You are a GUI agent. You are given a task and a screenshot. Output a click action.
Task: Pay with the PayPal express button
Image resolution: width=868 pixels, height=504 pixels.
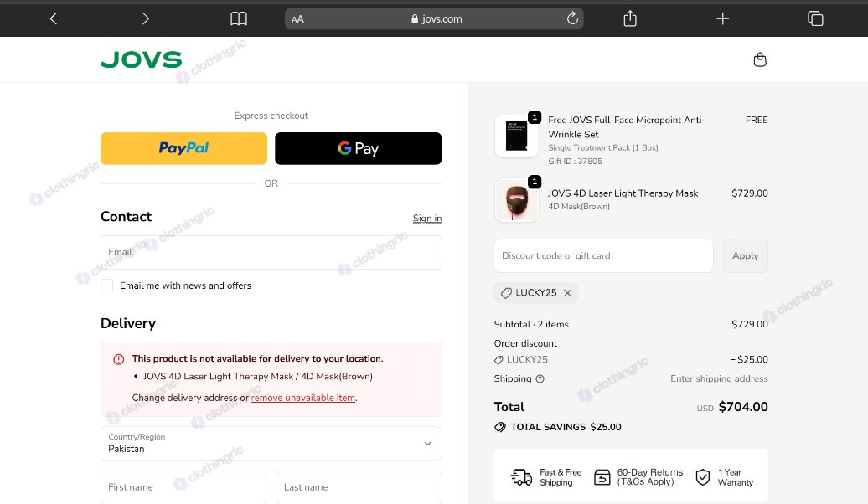click(x=183, y=148)
